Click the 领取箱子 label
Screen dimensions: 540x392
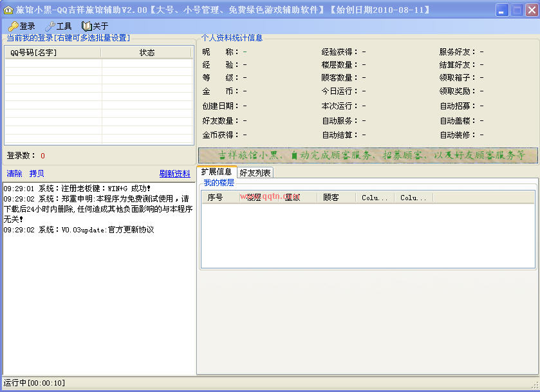click(x=458, y=77)
